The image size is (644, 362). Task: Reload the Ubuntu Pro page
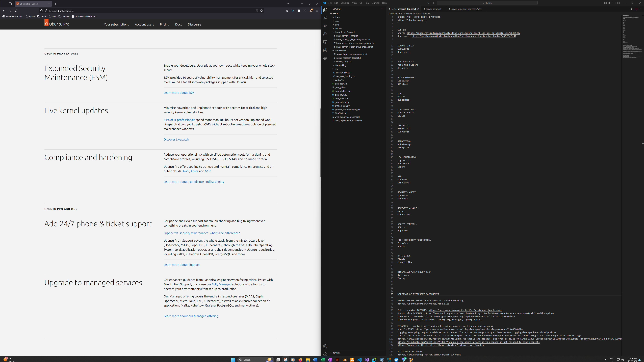tap(16, 11)
